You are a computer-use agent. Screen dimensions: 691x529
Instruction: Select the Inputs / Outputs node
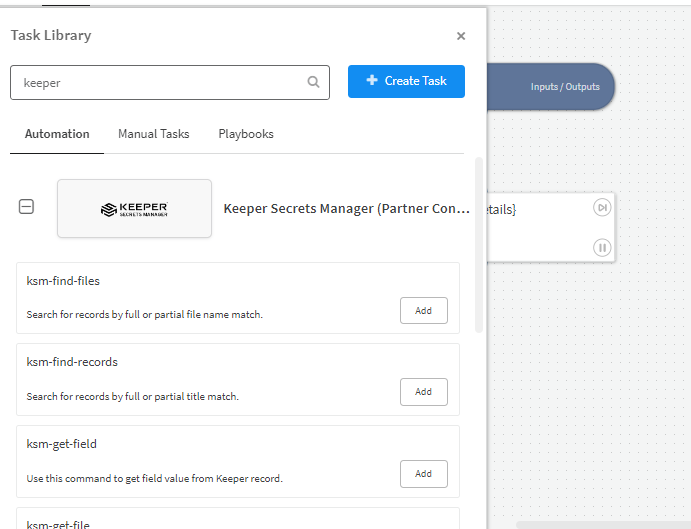point(564,87)
